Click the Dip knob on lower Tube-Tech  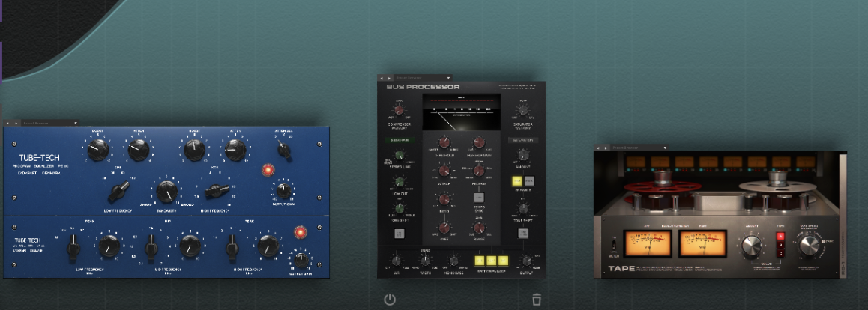coord(190,246)
